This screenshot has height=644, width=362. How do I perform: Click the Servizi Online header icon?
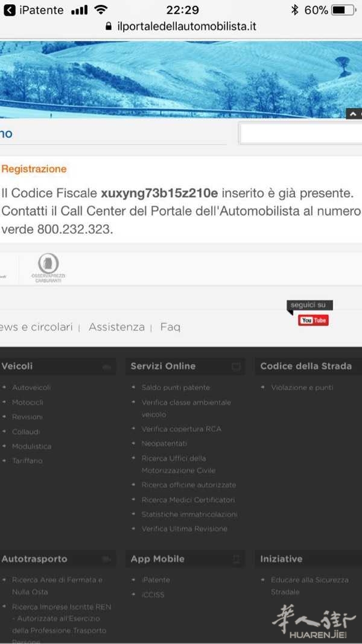236,367
